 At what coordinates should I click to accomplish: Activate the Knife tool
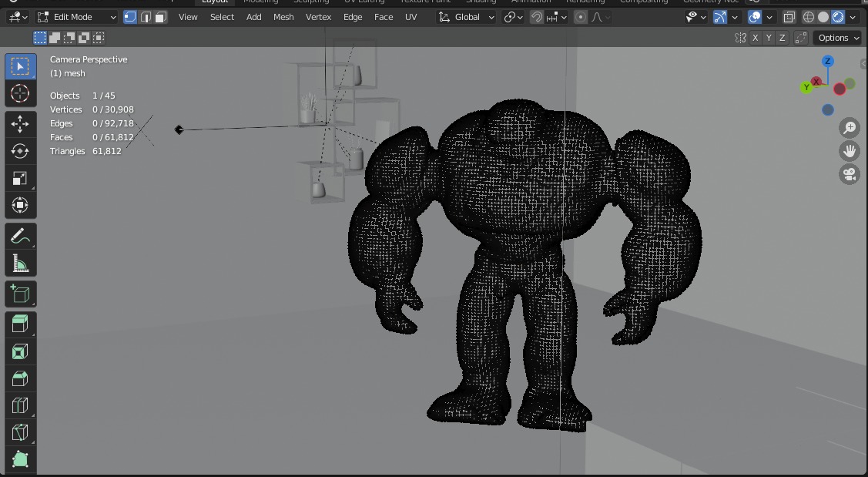coord(21,432)
